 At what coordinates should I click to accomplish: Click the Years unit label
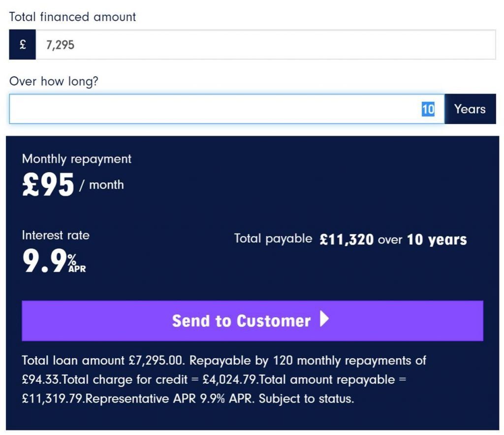(470, 109)
